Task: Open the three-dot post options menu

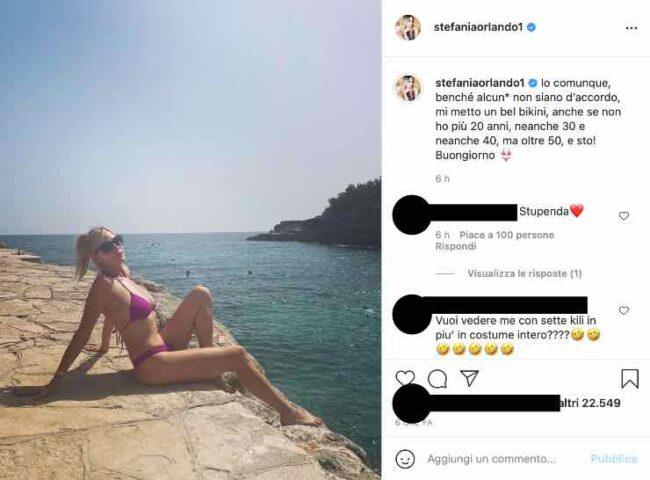Action: [631, 28]
